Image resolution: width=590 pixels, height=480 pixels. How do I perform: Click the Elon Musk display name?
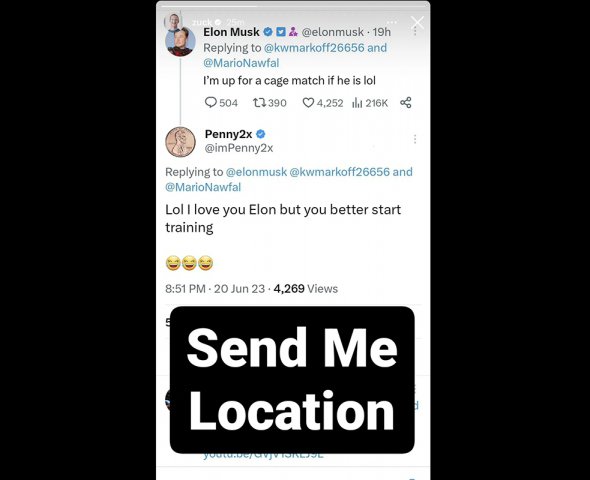(x=231, y=32)
